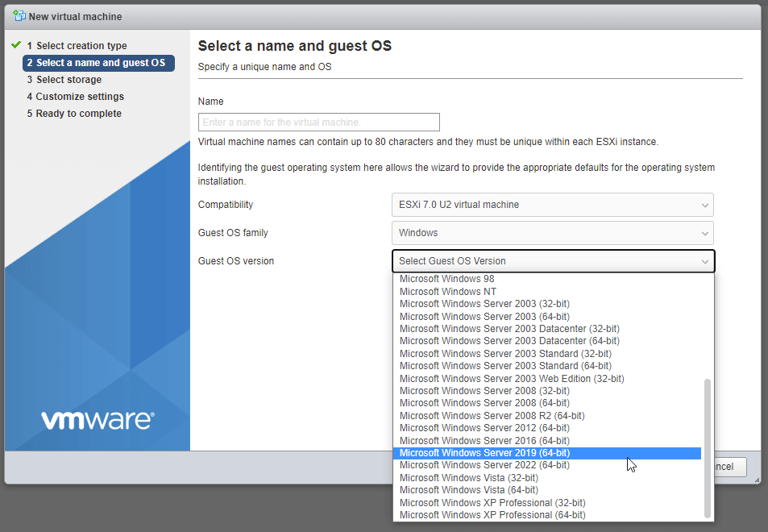Screen dimensions: 768x532
Task: Pick Microsoft Windows Vista (64-bit)
Action: click(x=547, y=490)
